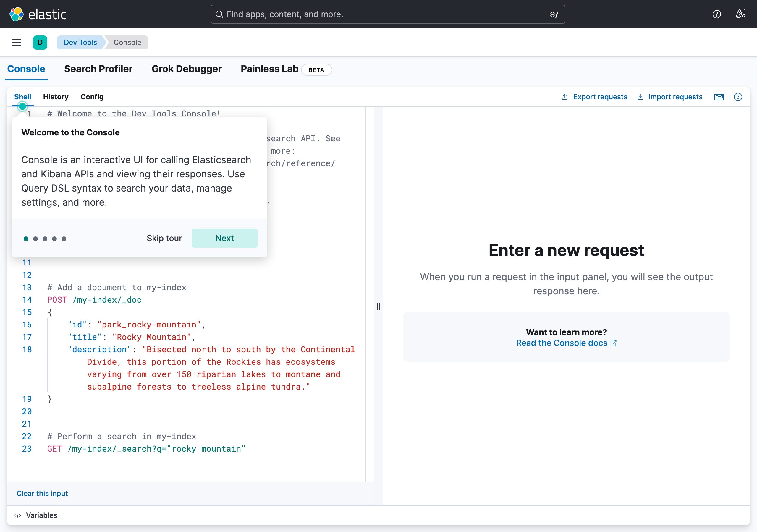Image resolution: width=757 pixels, height=532 pixels.
Task: Click the BETA badge
Action: click(x=316, y=70)
